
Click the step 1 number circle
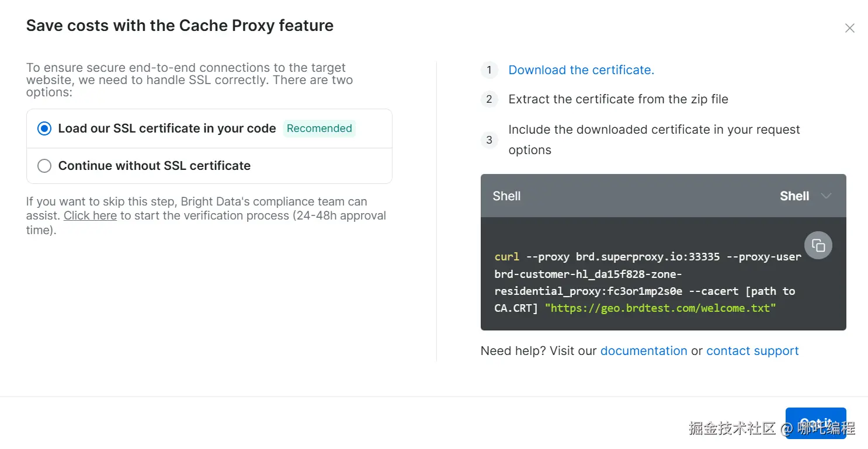coord(489,70)
